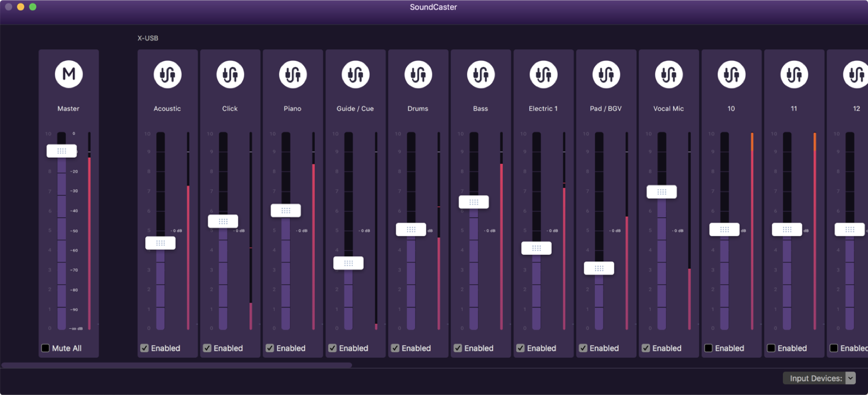
Task: Click the SoundCaster window title
Action: 433,7
